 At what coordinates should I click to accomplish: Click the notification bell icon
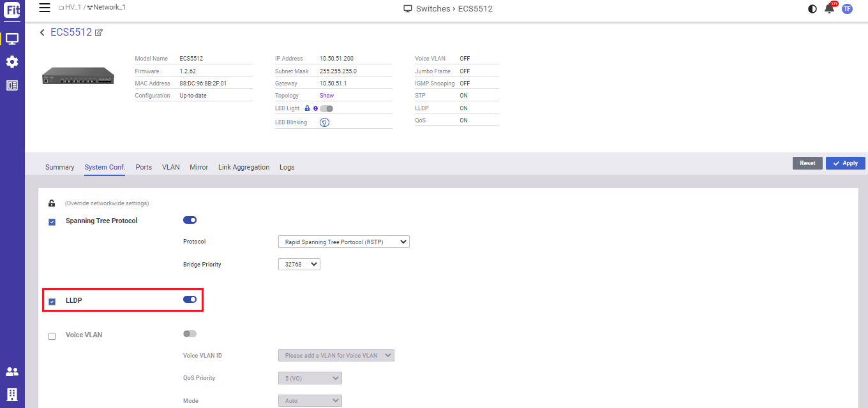coord(829,8)
